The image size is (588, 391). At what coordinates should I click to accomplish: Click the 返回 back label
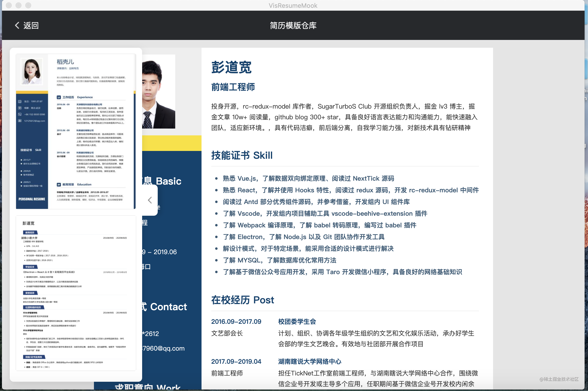coord(31,25)
